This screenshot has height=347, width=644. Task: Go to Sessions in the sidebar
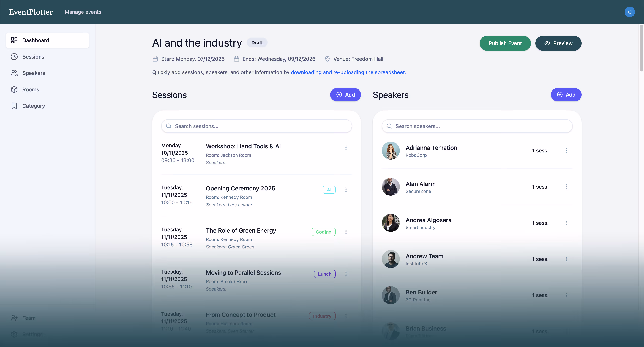(x=33, y=57)
